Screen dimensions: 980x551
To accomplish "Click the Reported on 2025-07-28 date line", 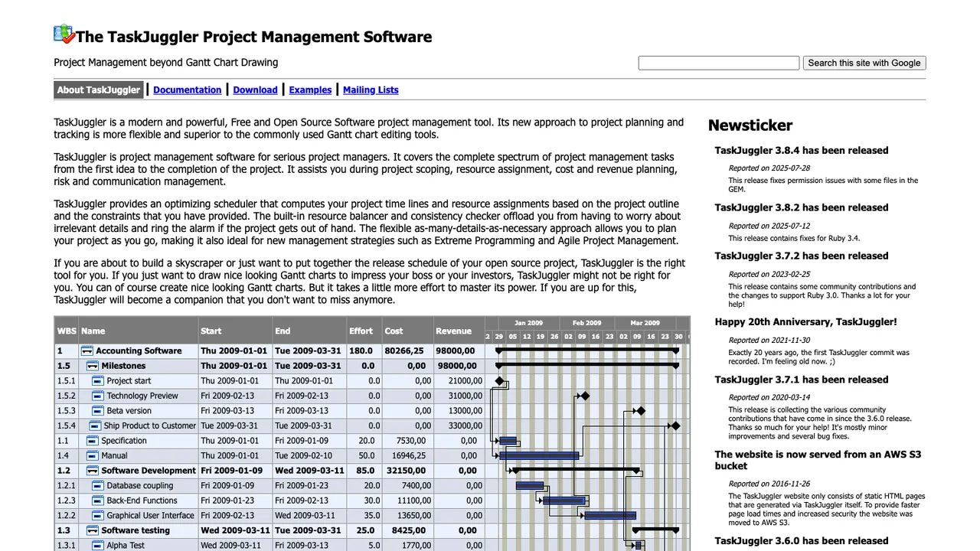I will (769, 168).
